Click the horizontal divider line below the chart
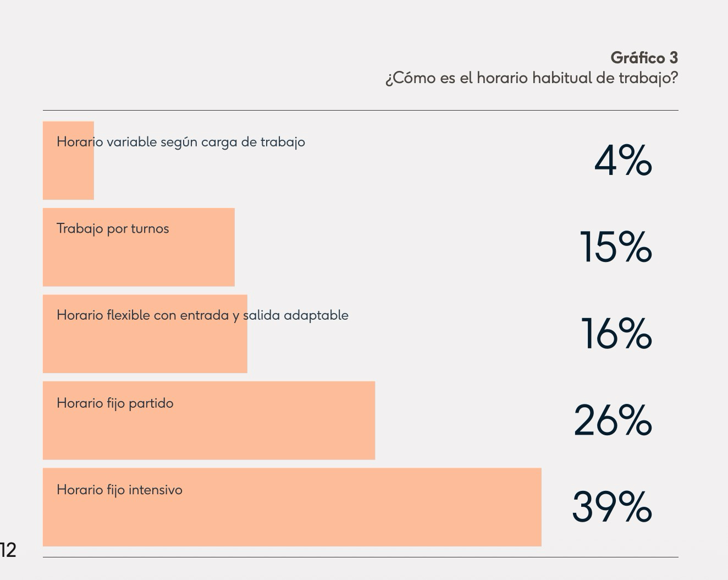728x580 pixels. click(x=360, y=557)
